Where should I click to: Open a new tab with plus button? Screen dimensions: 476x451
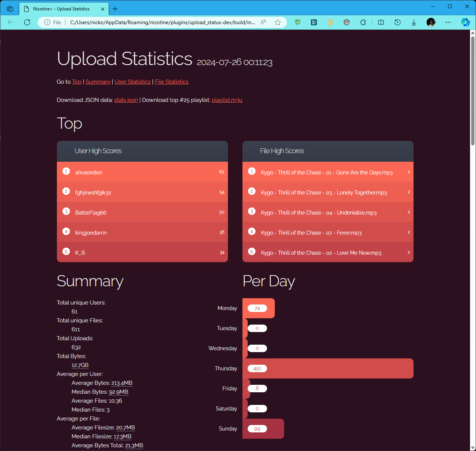pyautogui.click(x=115, y=9)
